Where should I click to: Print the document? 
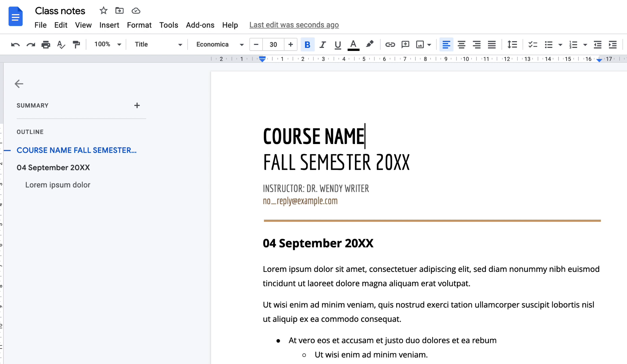(x=46, y=45)
